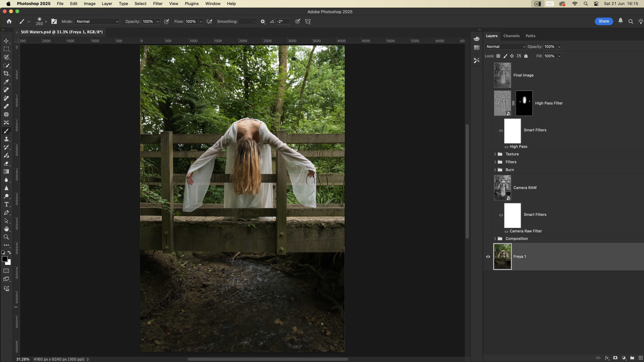This screenshot has height=362, width=644.
Task: Open the Filter menu
Action: tap(158, 4)
